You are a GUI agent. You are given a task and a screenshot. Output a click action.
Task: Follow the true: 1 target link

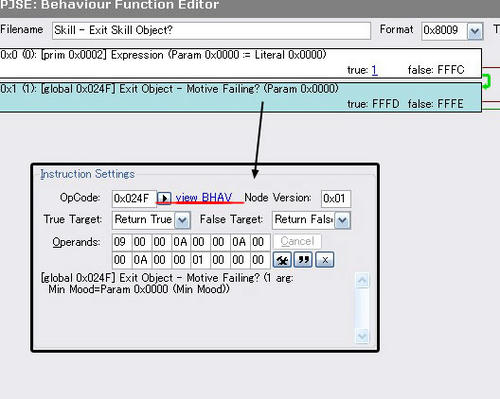tap(375, 70)
